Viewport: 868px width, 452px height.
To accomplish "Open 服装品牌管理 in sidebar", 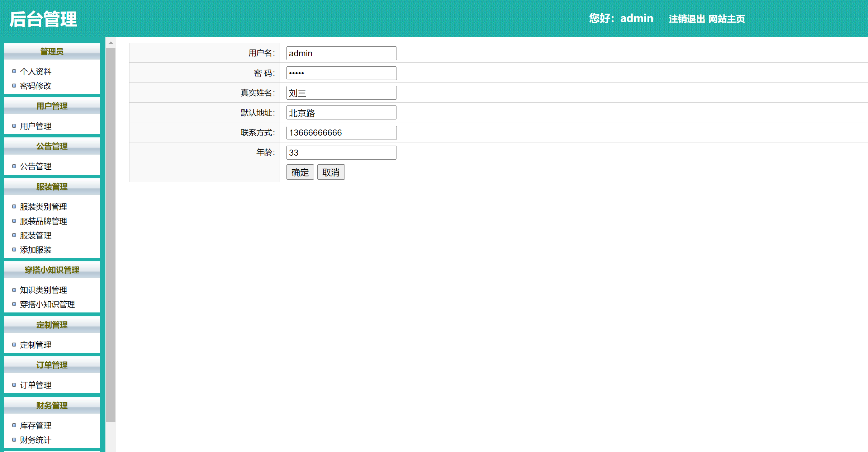I will [43, 221].
